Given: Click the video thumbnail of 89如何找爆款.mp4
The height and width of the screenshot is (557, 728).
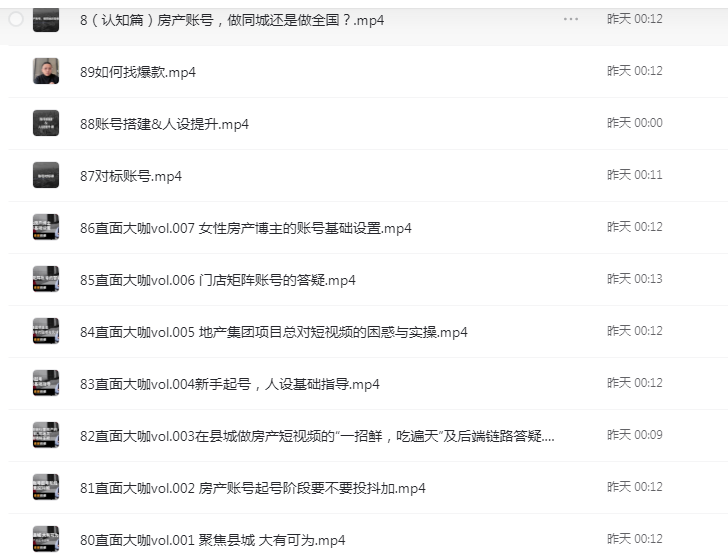Looking at the screenshot, I should tap(46, 71).
